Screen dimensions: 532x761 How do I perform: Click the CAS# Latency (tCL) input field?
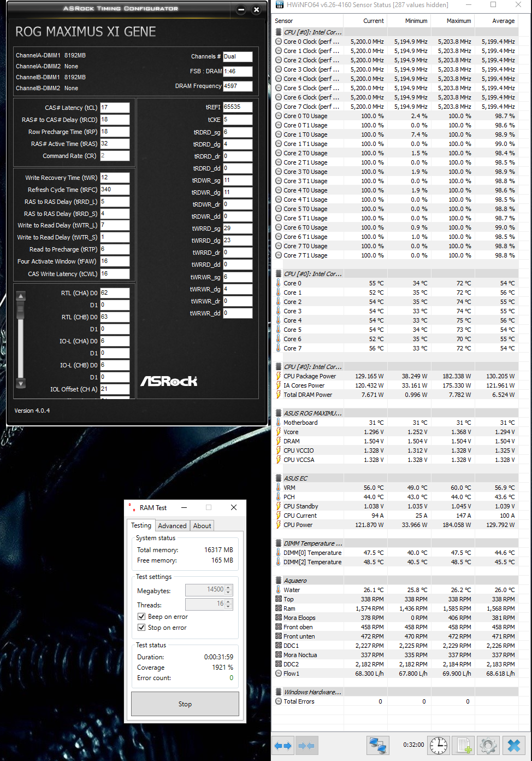click(x=115, y=108)
